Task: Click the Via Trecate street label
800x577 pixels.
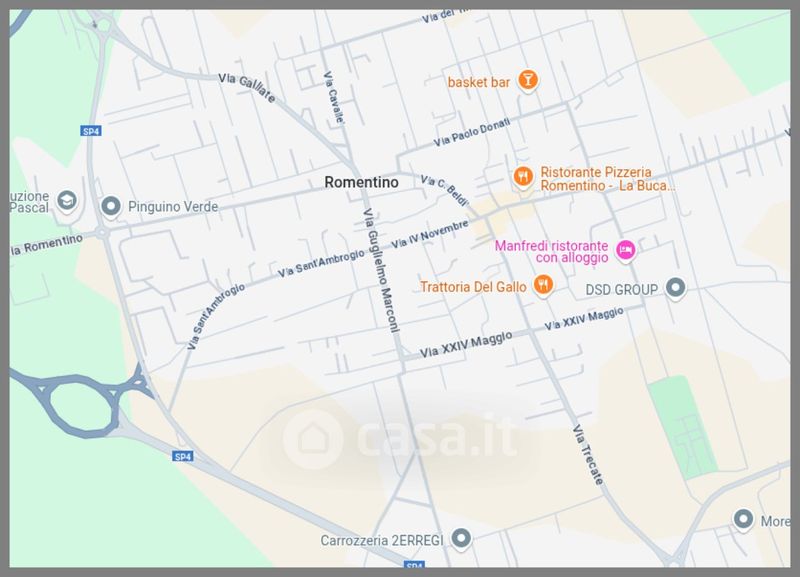Action: point(588,455)
